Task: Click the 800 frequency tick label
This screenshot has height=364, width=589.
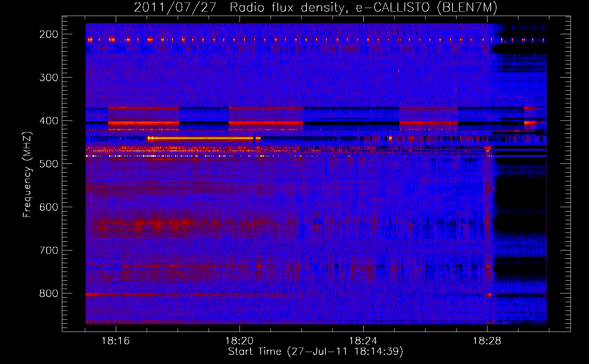Action: click(x=48, y=293)
